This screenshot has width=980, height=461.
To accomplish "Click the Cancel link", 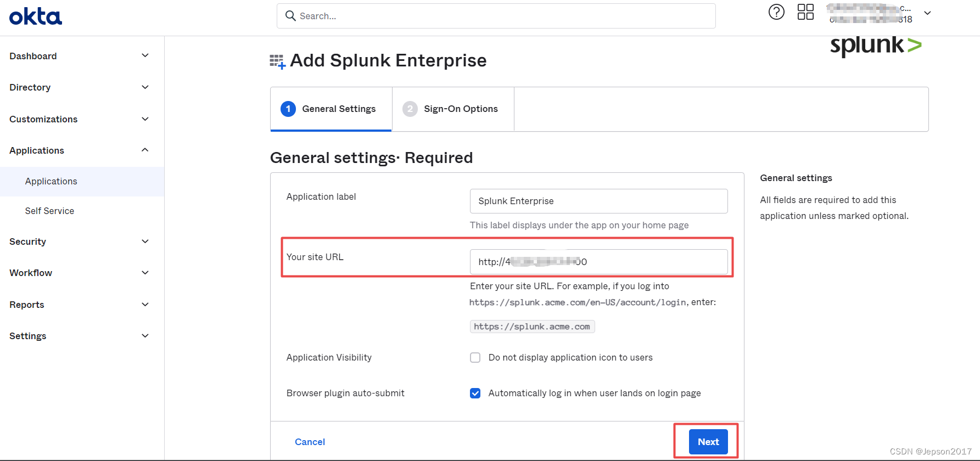I will click(x=310, y=442).
